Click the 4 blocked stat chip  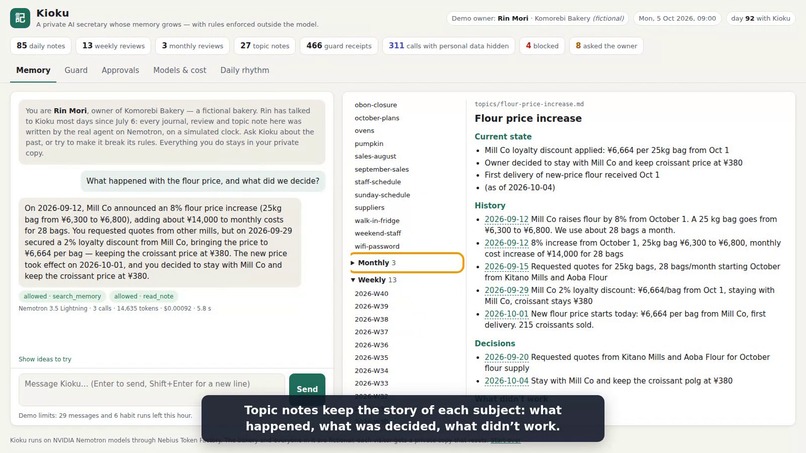click(x=542, y=46)
